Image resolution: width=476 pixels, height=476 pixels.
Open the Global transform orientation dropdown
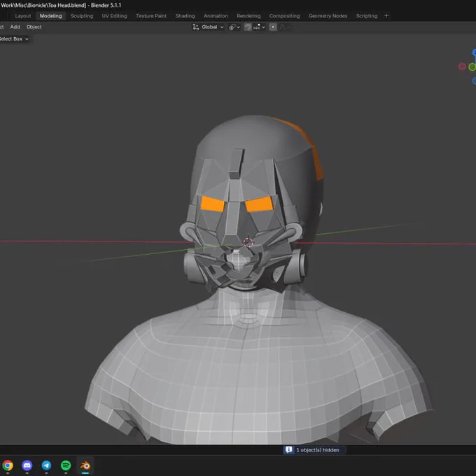tap(209, 27)
